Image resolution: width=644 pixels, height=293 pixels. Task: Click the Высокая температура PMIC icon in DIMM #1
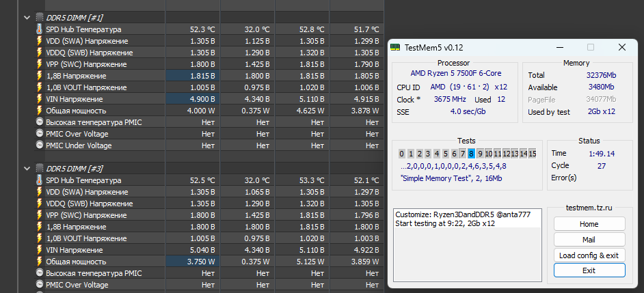click(x=39, y=122)
